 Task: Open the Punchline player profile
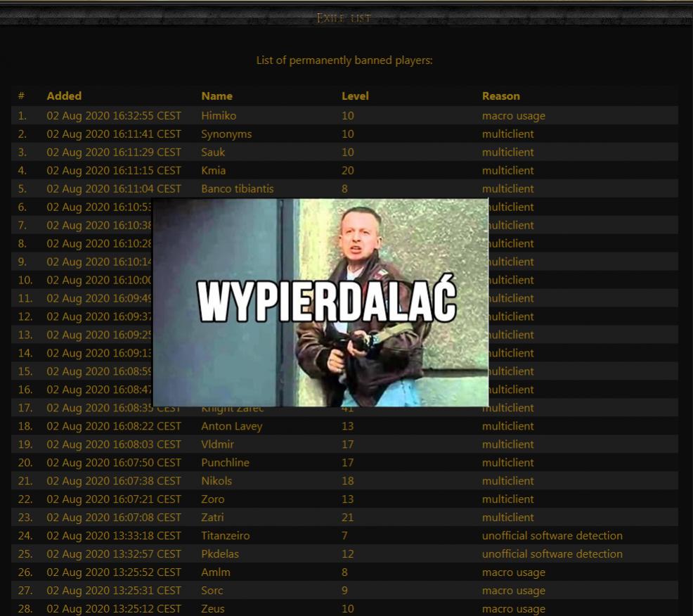click(x=225, y=463)
